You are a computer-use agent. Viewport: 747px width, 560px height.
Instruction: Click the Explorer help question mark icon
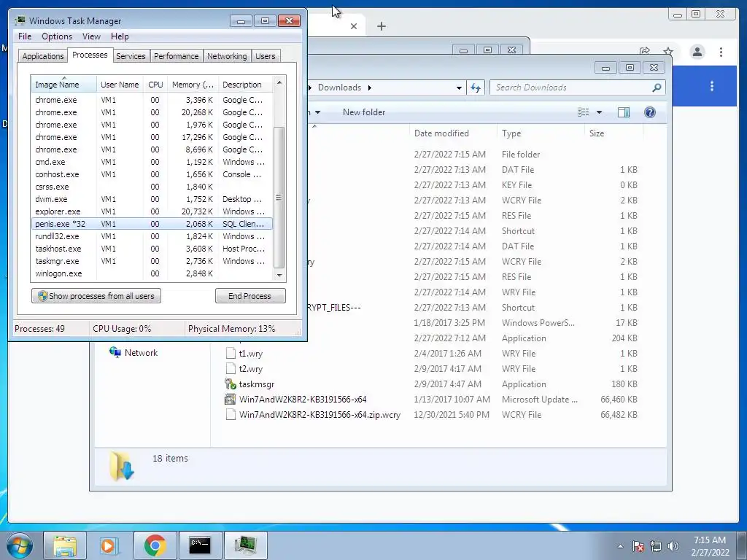pos(649,112)
